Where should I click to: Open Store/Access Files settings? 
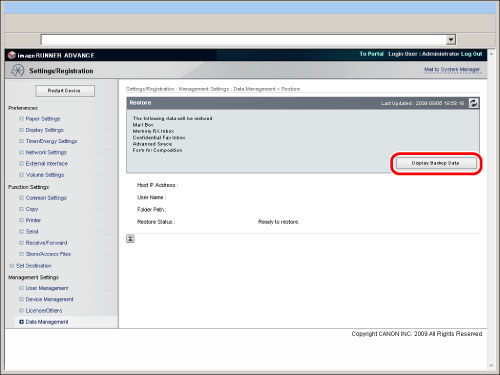pos(48,254)
